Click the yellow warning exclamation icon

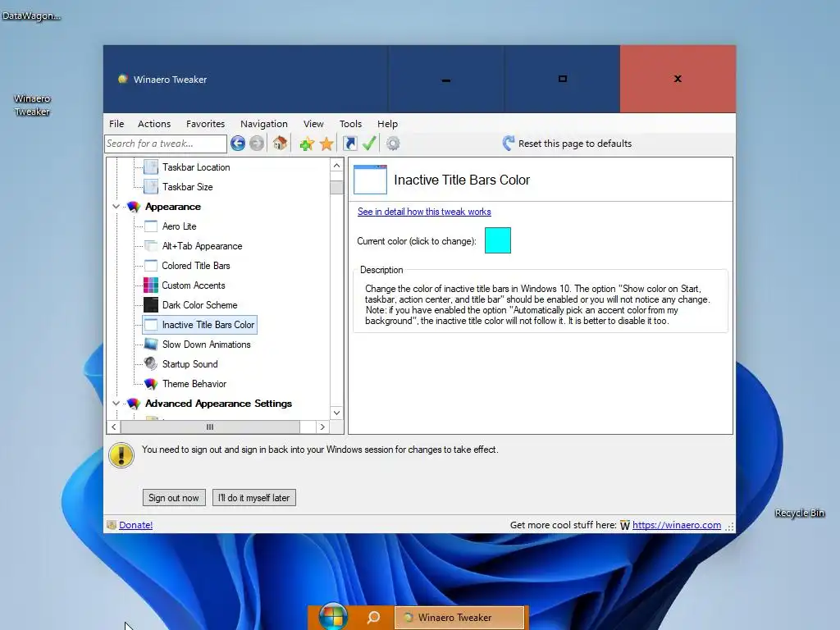pos(121,455)
